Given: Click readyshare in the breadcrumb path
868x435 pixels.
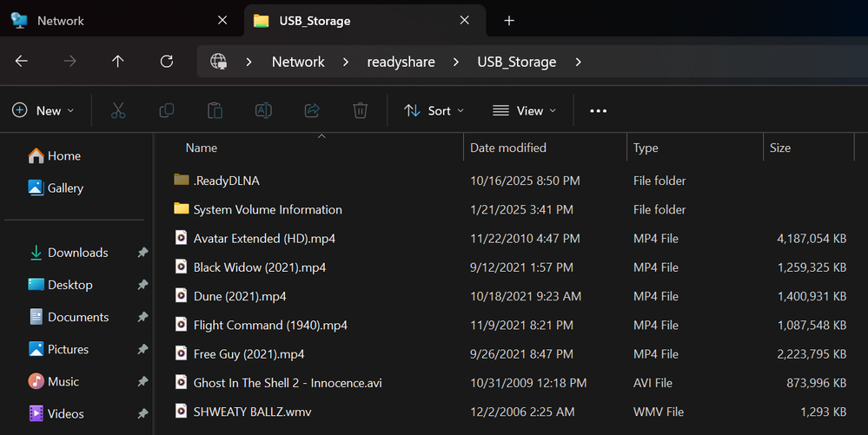Looking at the screenshot, I should click(401, 62).
